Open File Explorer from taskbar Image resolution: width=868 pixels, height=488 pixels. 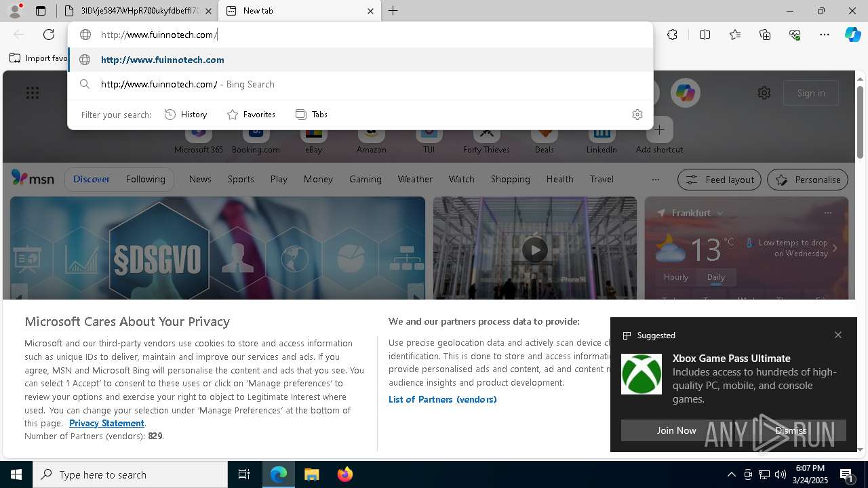pos(311,474)
